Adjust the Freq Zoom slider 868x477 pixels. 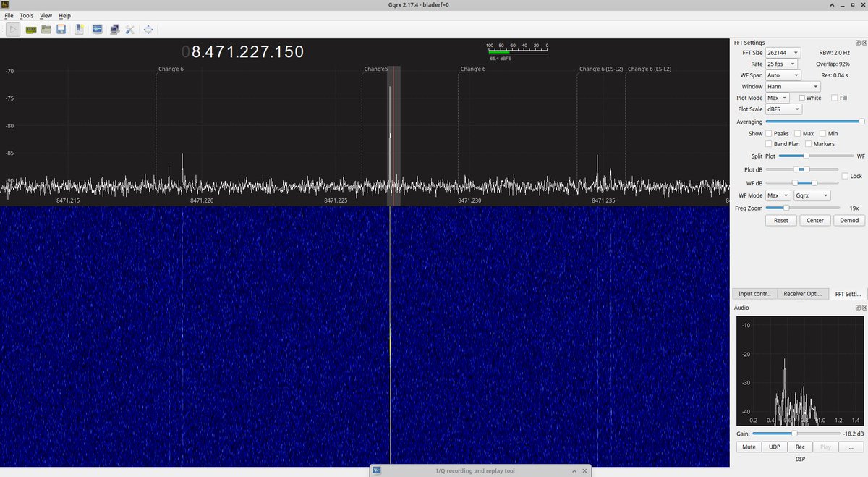pyautogui.click(x=803, y=208)
